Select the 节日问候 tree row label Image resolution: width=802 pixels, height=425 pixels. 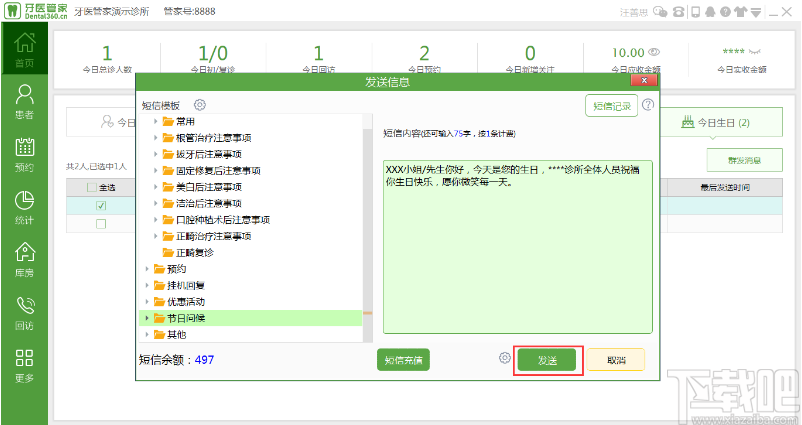coord(186,318)
